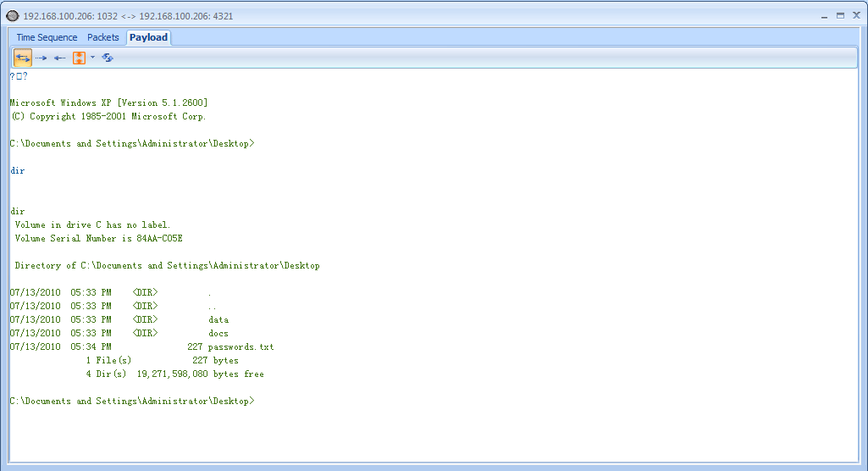Click 'Volume in drive C has no label.' line
The height and width of the screenshot is (471, 868).
coord(92,224)
